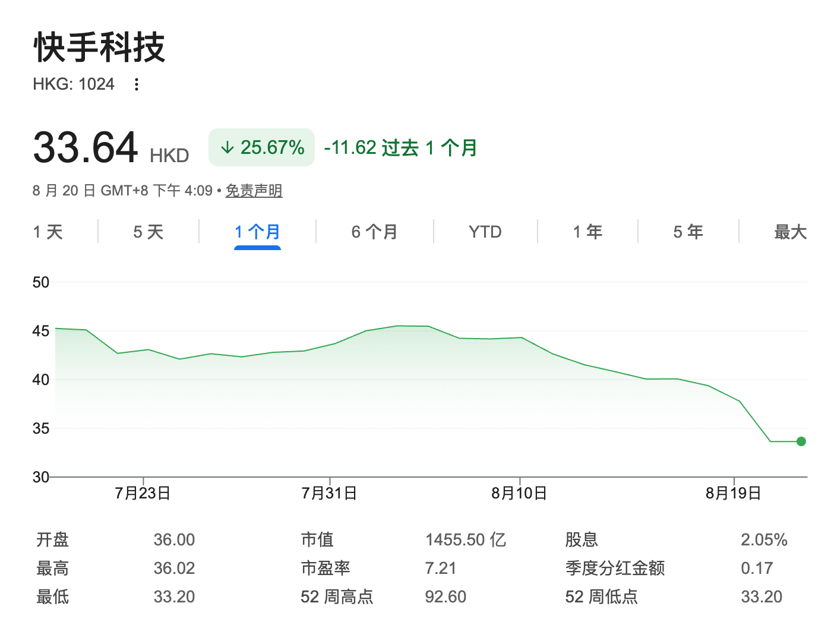Click the green endpoint dot on chart

[801, 441]
